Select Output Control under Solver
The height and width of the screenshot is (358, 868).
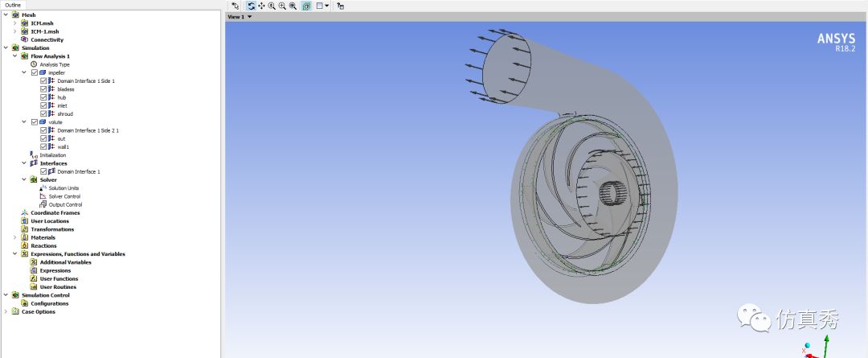(x=64, y=204)
